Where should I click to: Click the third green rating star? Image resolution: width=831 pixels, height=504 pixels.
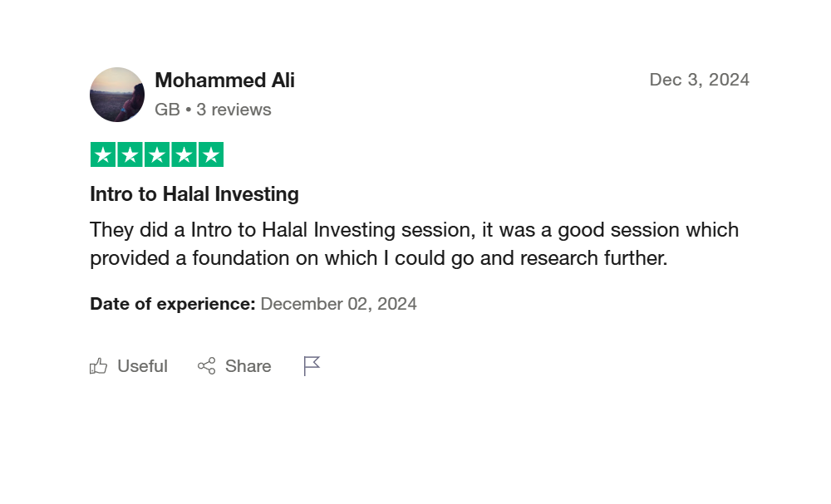point(157,155)
